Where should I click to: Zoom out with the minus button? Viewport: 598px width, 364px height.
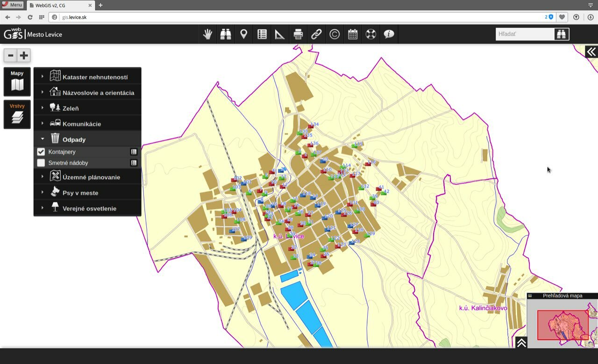pyautogui.click(x=11, y=56)
